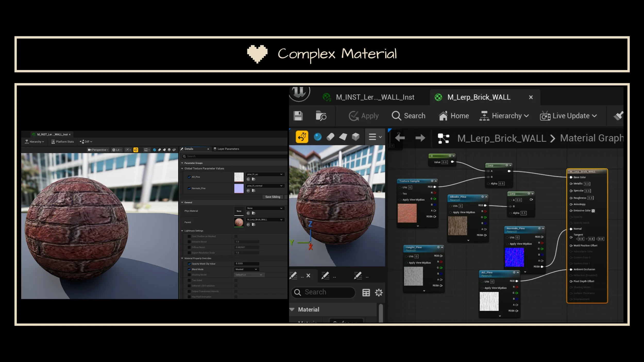644x362 pixels.
Task: Click the Save floppy disk icon
Action: pyautogui.click(x=298, y=116)
